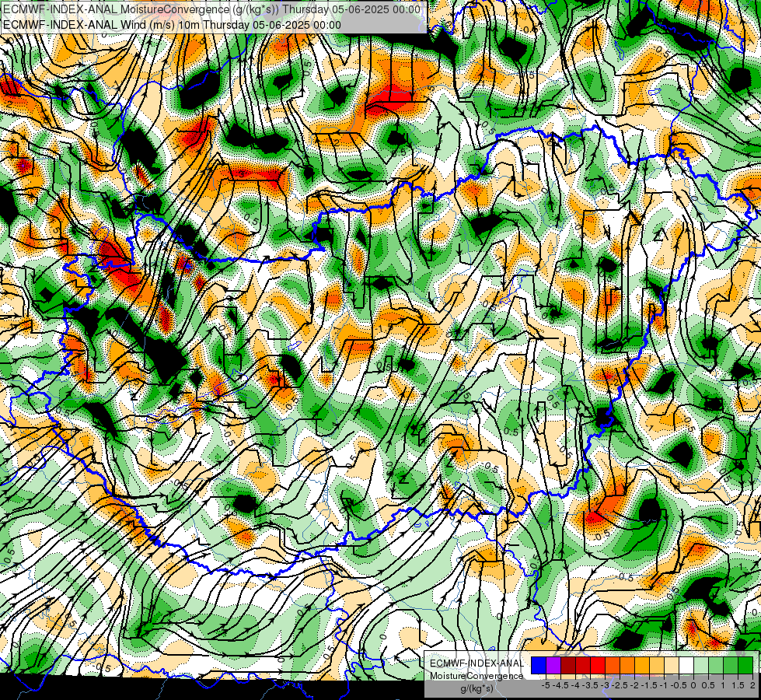Image resolution: width=761 pixels, height=700 pixels.
Task: Click the legend's ECMWF-INDEX-ANAL label
Action: click(x=476, y=663)
